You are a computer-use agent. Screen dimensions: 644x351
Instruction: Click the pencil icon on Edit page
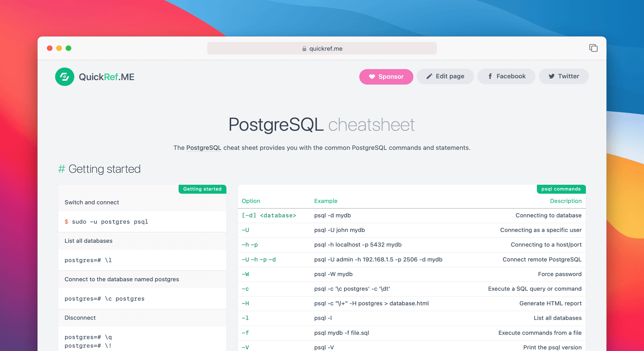click(429, 76)
